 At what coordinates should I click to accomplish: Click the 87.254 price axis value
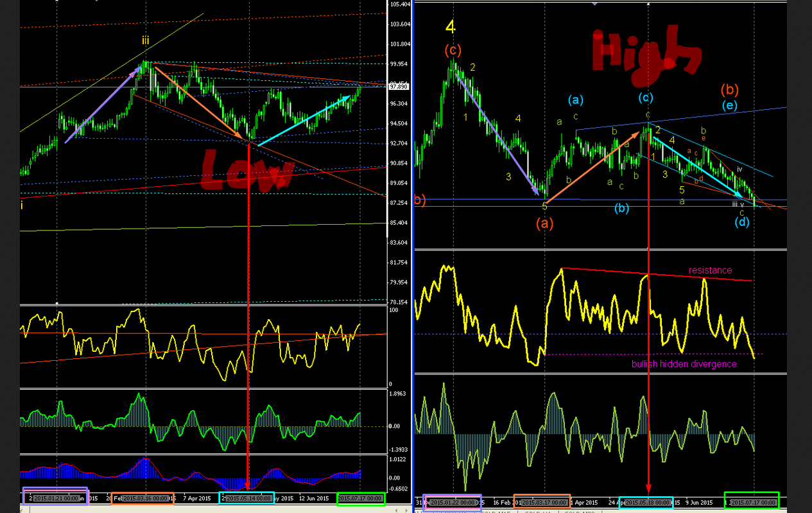pos(400,203)
